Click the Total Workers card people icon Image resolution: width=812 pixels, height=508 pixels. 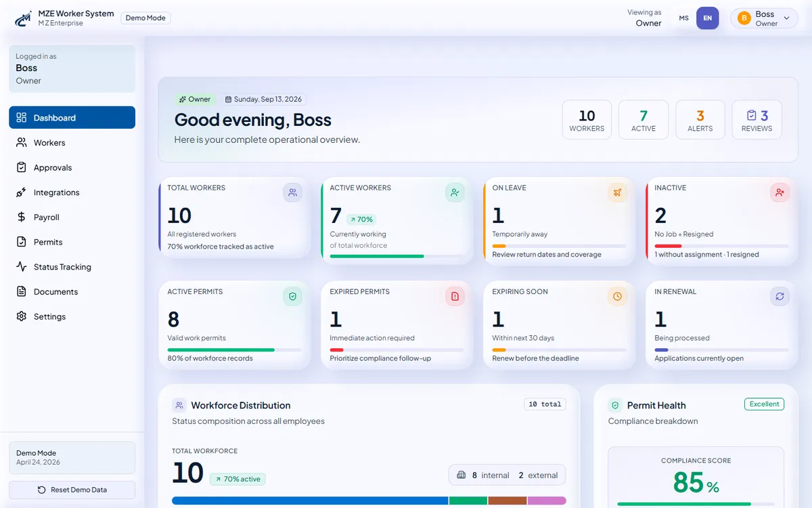(292, 192)
